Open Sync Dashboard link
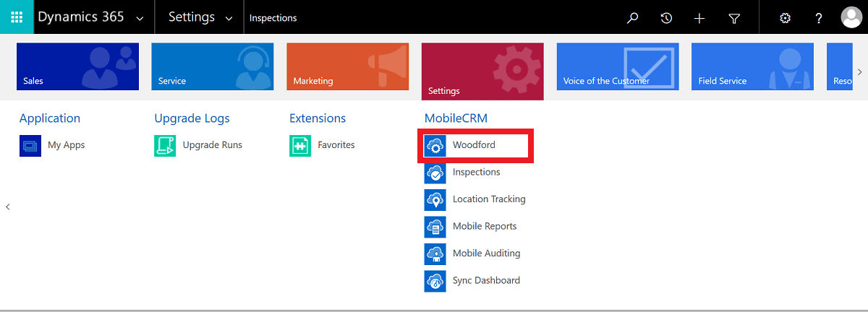Image resolution: width=868 pixels, height=312 pixels. (x=487, y=281)
